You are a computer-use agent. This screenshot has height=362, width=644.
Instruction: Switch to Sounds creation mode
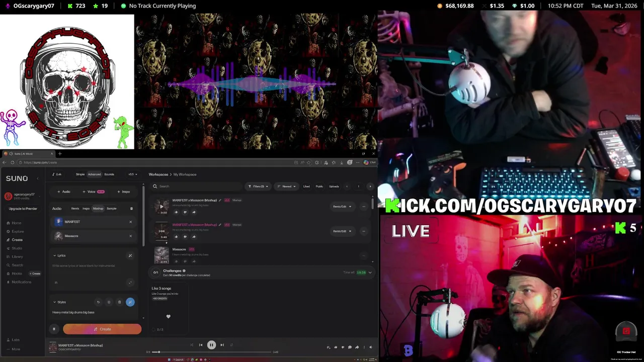(x=109, y=174)
